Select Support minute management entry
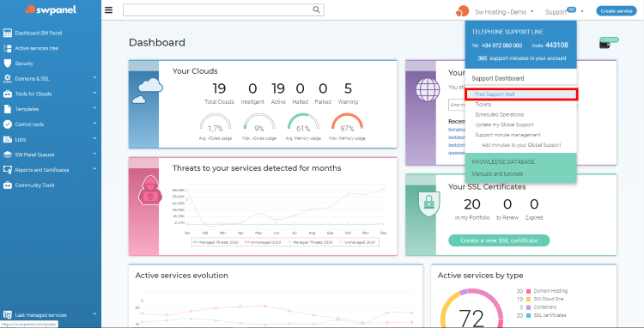Screen dimensions: 644x328 [x=507, y=135]
